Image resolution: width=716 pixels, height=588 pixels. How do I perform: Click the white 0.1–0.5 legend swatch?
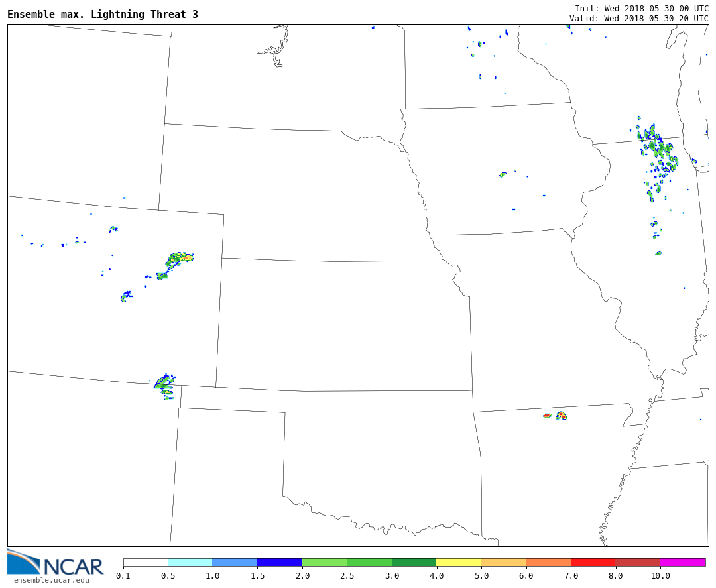click(x=145, y=562)
